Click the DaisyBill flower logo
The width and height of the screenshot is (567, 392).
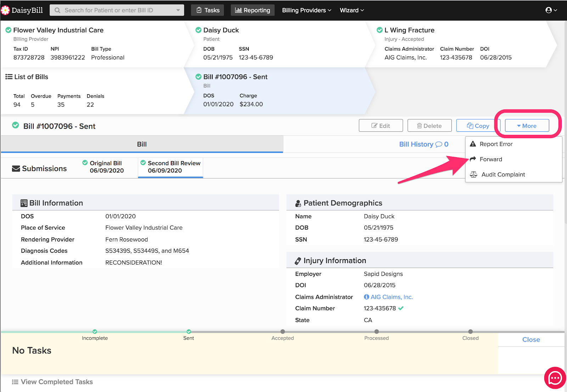click(5, 10)
